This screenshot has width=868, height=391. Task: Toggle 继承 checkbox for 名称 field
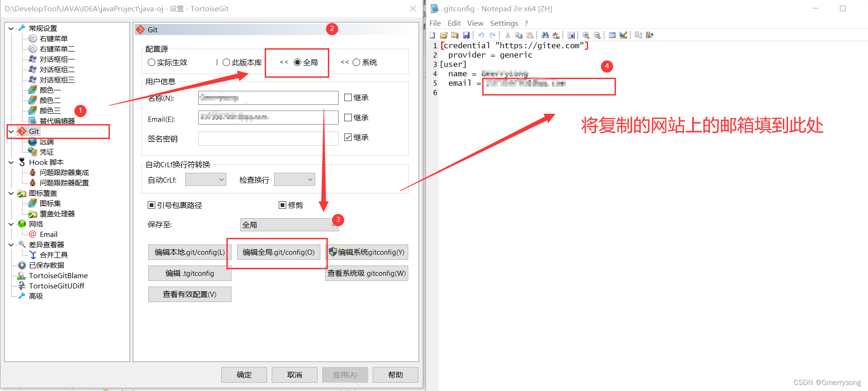[x=348, y=97]
